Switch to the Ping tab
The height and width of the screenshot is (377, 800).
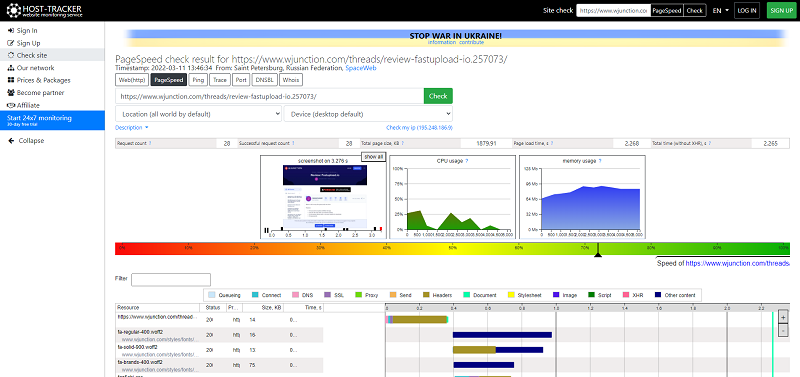[x=198, y=80]
